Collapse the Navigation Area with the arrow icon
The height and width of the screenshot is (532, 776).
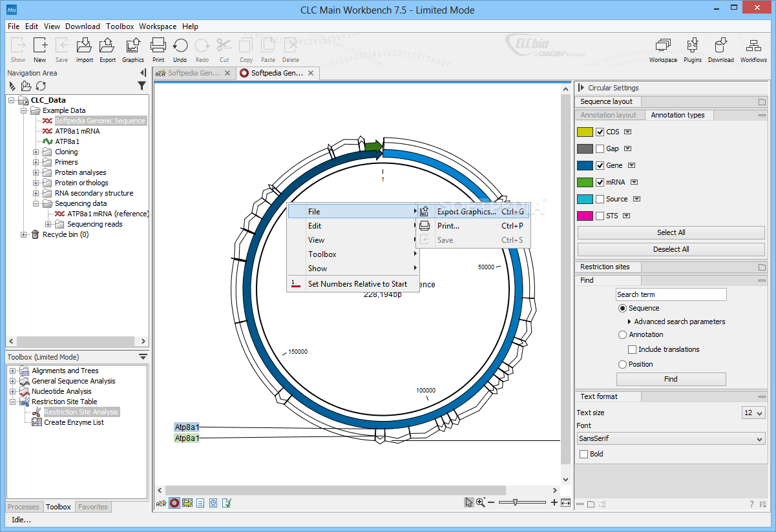pyautogui.click(x=143, y=73)
